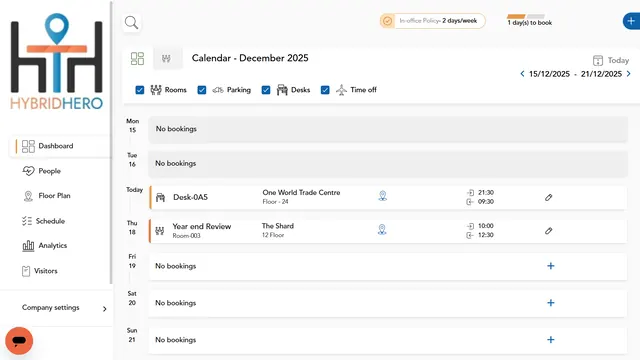
Task: Open location pin for One World Trade Centre
Action: pyautogui.click(x=382, y=196)
